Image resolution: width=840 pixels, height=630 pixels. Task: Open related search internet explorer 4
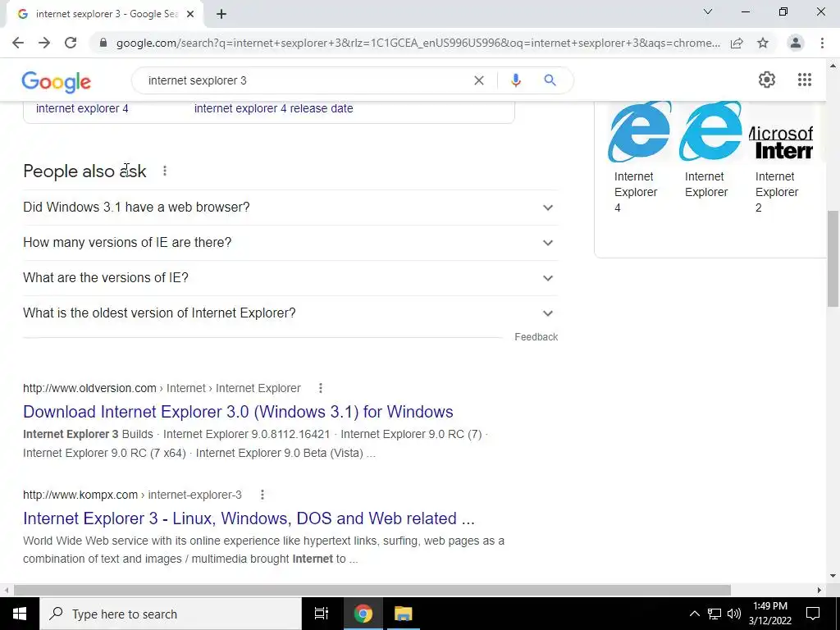pyautogui.click(x=82, y=108)
